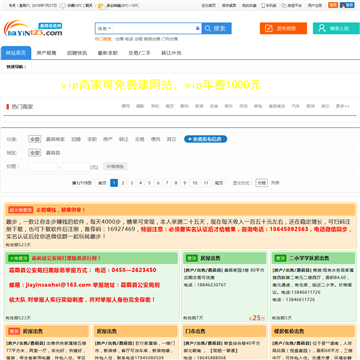
Task: Select the 网站首页 navigation tab
Action: [16, 53]
